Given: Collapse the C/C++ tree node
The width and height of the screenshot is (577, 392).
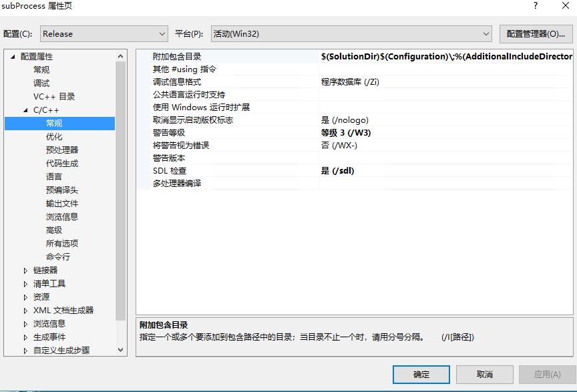Looking at the screenshot, I should point(24,110).
